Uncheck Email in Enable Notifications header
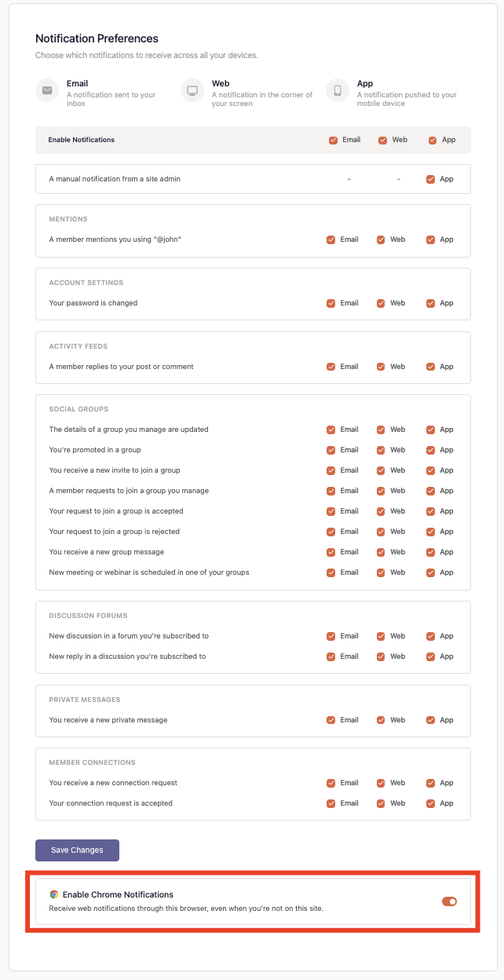The height and width of the screenshot is (980, 504). [334, 141]
